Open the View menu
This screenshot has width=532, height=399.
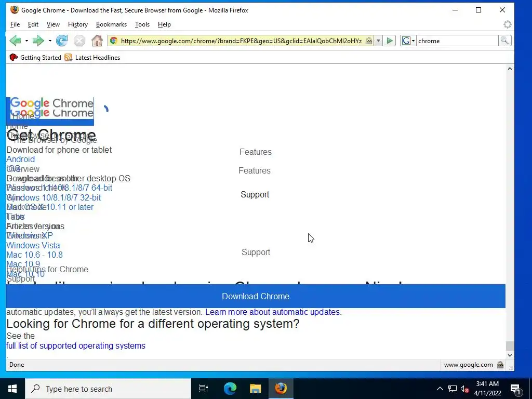[53, 24]
